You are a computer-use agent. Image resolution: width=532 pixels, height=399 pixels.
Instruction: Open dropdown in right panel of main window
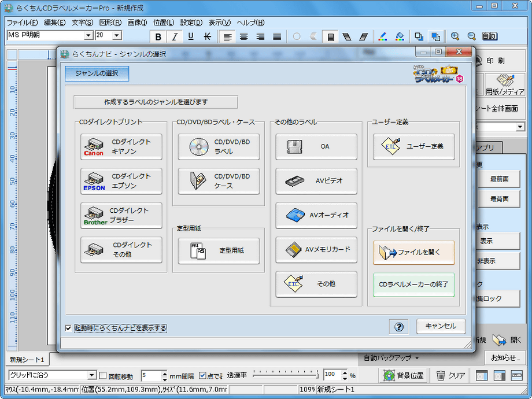520,127
